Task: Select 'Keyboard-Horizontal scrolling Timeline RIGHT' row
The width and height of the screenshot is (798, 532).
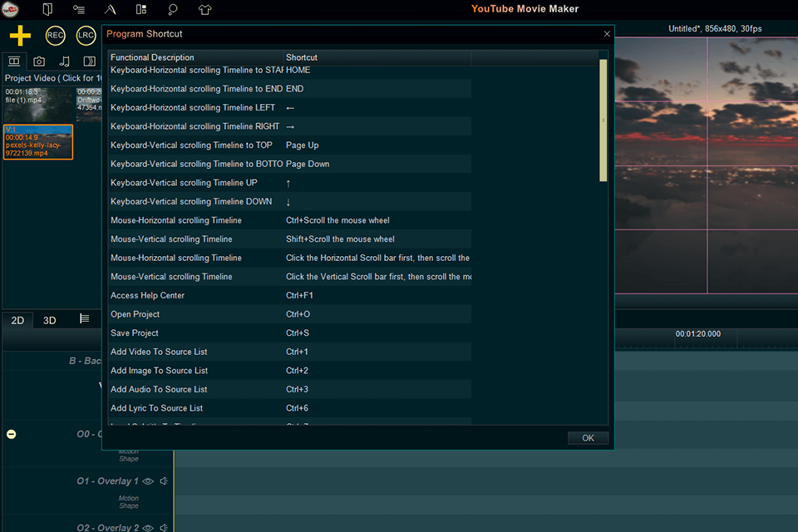Action: [289, 126]
